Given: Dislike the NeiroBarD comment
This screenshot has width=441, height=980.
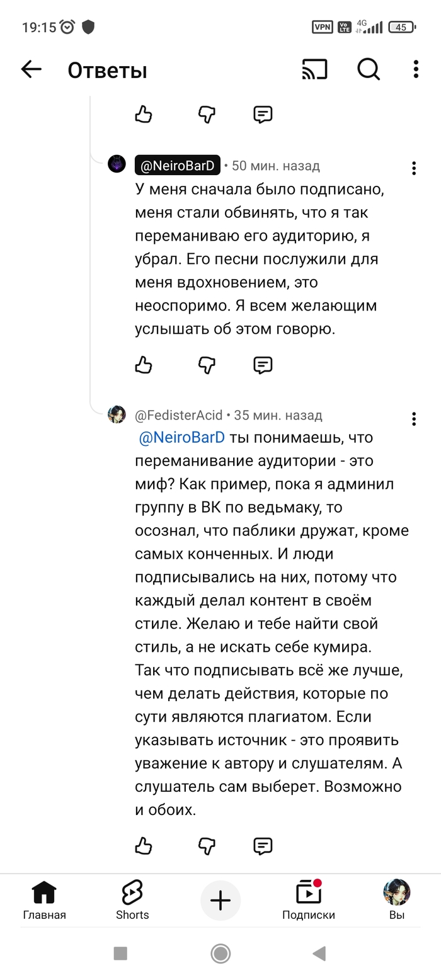Looking at the screenshot, I should pos(207,365).
